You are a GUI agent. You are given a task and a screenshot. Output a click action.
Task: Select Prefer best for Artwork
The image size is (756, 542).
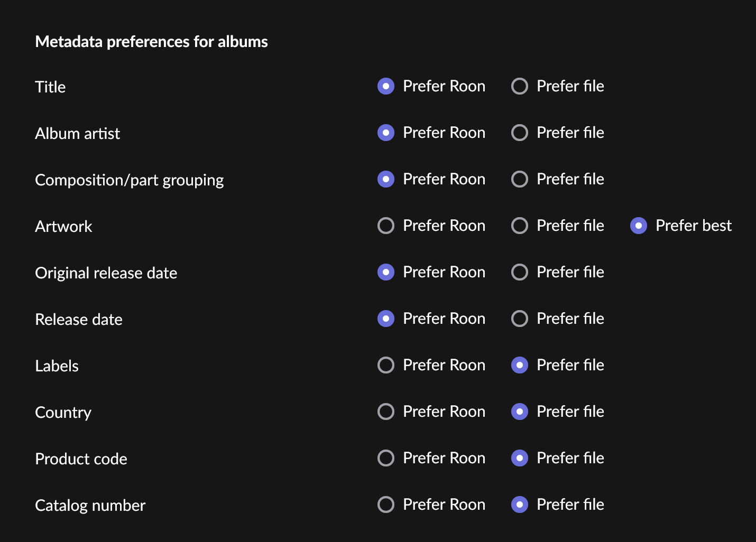[639, 226]
